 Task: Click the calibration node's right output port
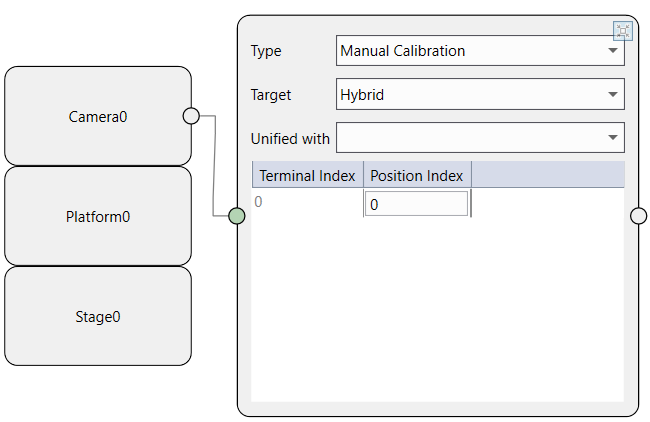639,216
